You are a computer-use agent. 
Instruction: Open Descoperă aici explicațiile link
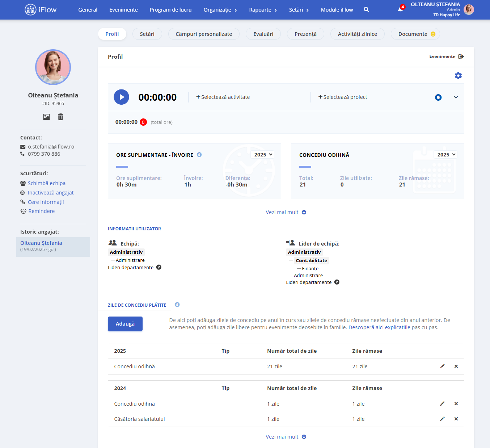(379, 327)
